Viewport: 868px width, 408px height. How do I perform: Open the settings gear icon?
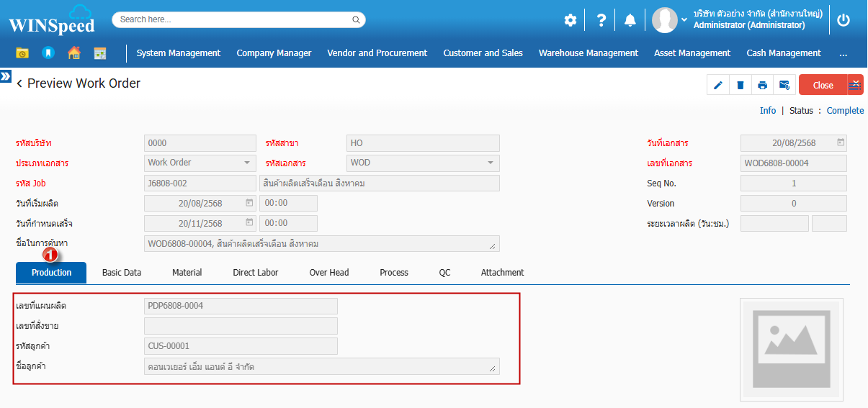[x=571, y=20]
